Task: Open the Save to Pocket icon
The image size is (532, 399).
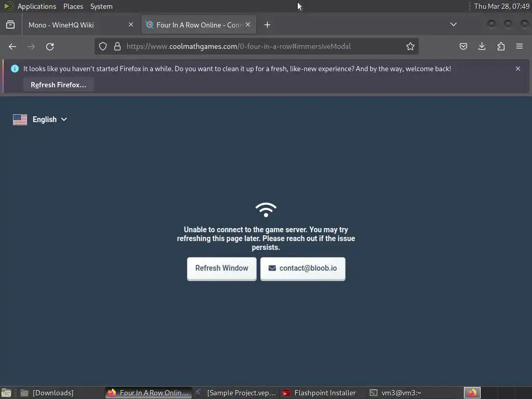Action: coord(463,46)
